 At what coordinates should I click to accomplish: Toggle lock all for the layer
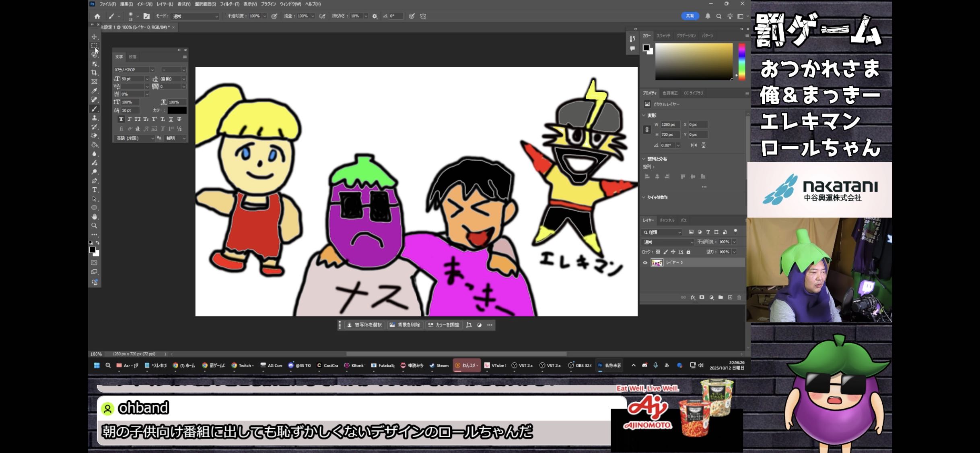[x=688, y=252]
